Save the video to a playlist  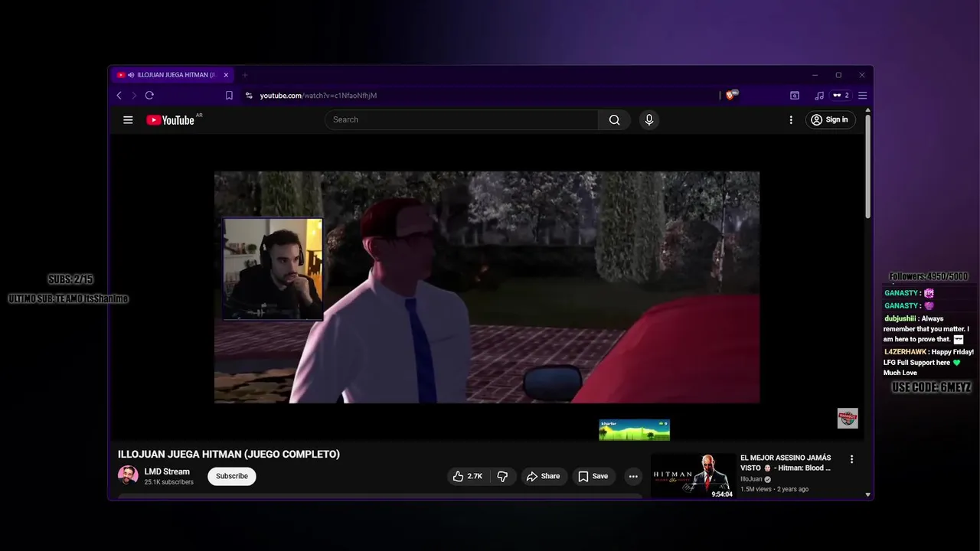(x=593, y=476)
